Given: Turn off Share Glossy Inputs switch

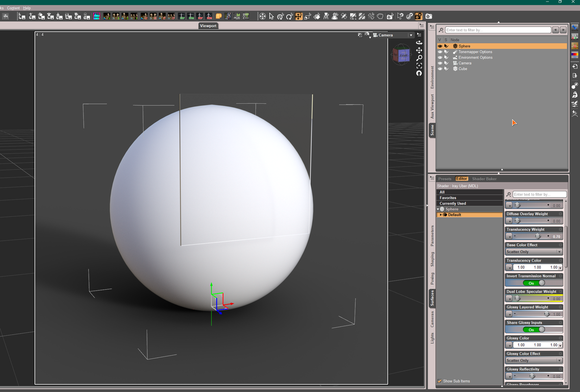Looking at the screenshot, I should pos(534,329).
